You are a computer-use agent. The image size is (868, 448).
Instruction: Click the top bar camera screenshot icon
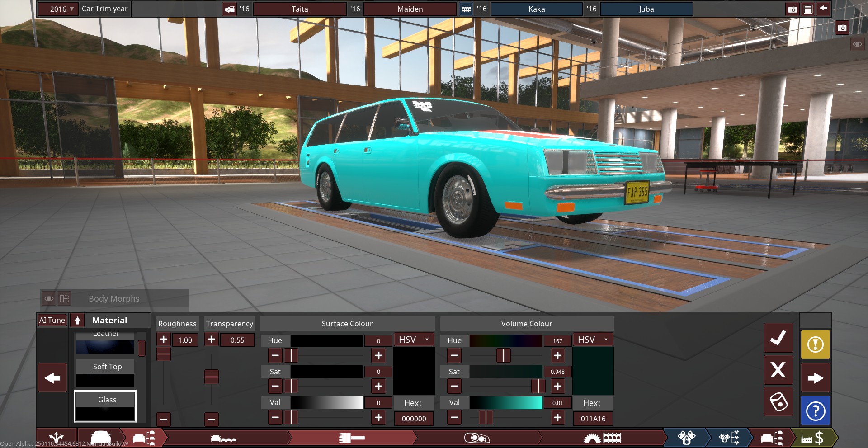pos(793,9)
